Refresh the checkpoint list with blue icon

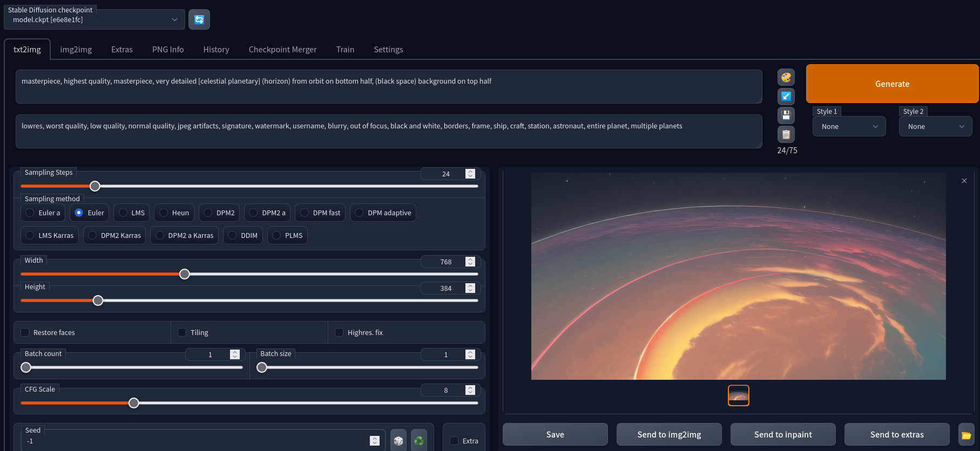(199, 19)
